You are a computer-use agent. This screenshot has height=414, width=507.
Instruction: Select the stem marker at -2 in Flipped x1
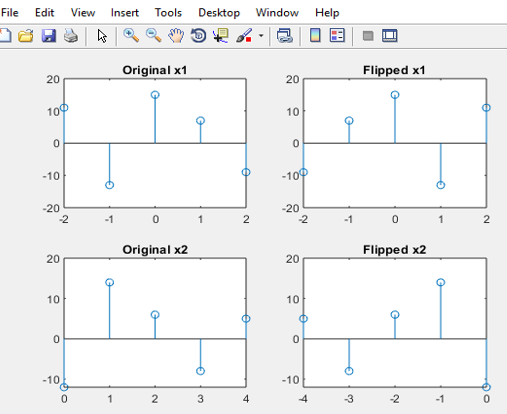[303, 172]
